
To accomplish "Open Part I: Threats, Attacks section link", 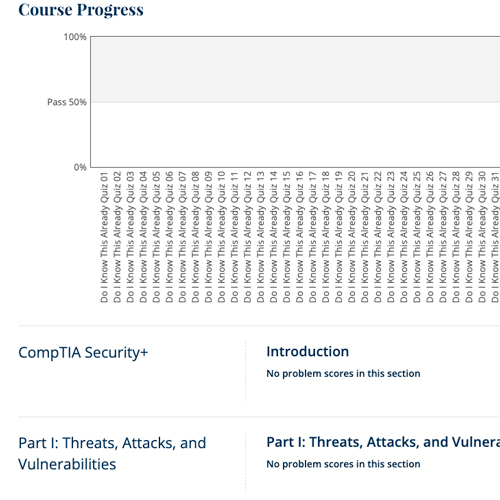I will pyautogui.click(x=383, y=442).
